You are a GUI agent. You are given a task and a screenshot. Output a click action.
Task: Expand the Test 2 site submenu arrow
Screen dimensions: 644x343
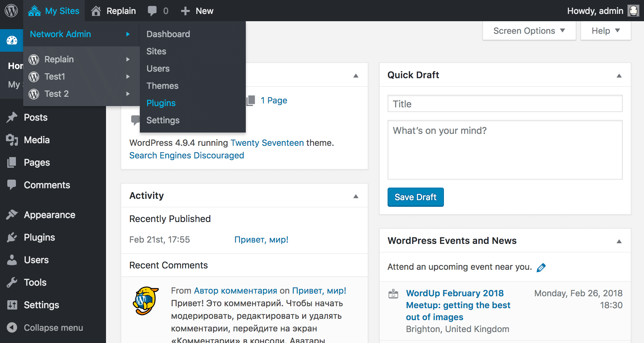coord(128,94)
